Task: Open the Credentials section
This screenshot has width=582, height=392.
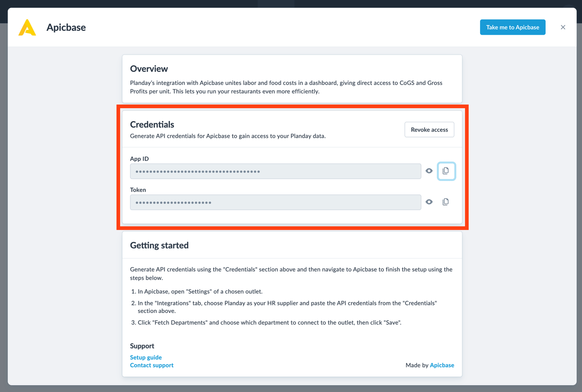Action: coord(152,124)
